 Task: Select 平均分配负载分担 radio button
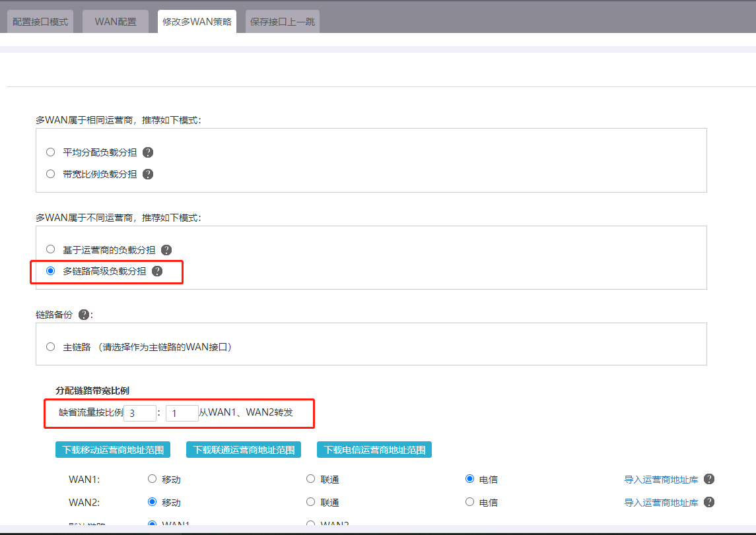pos(51,152)
